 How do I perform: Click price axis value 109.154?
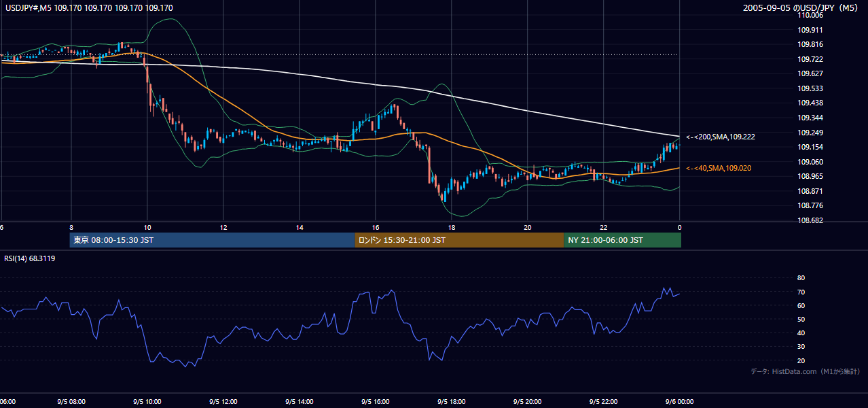click(x=810, y=147)
